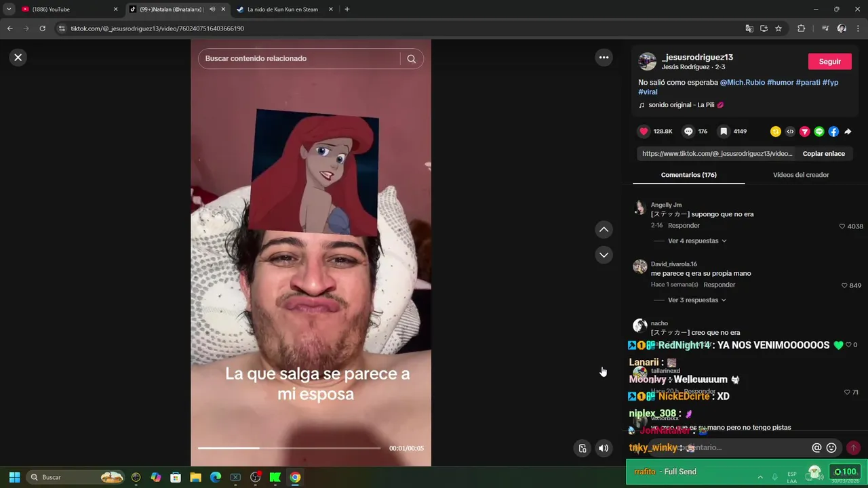Mute the video with speaker icon
This screenshot has width=868, height=488.
click(x=604, y=448)
